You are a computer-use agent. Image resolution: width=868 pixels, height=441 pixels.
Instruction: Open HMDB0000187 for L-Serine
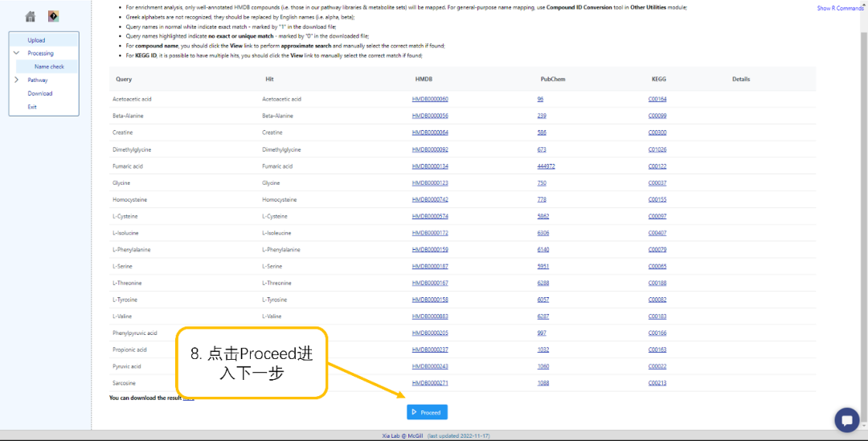pos(430,266)
